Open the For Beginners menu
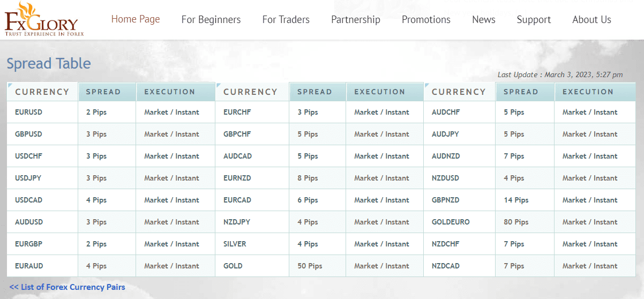Image resolution: width=644 pixels, height=299 pixels. click(x=211, y=20)
